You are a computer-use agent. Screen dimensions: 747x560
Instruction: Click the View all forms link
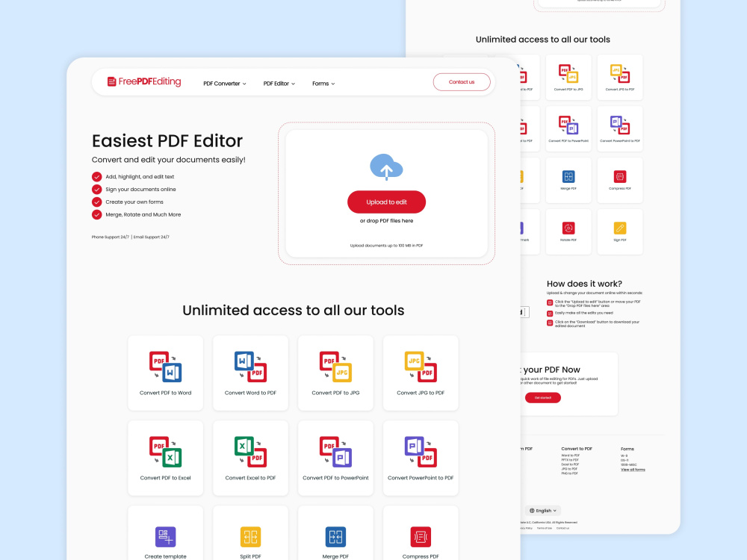coord(633,470)
